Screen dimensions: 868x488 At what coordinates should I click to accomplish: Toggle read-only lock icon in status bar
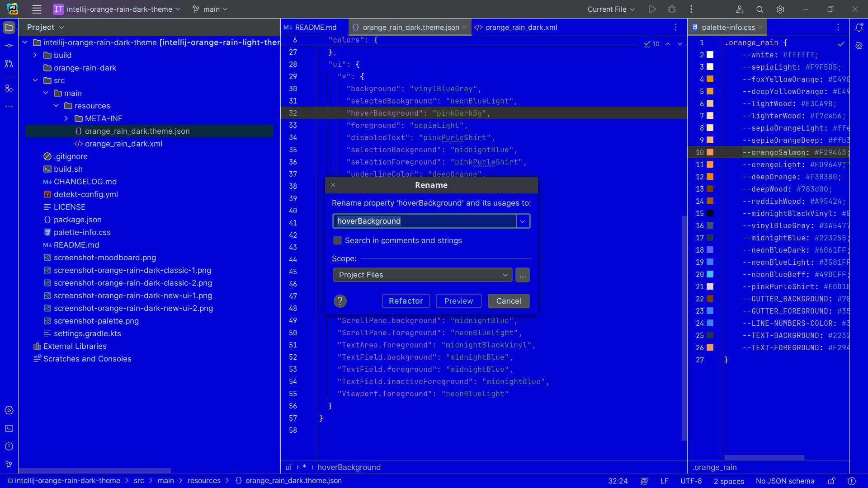pos(831,481)
